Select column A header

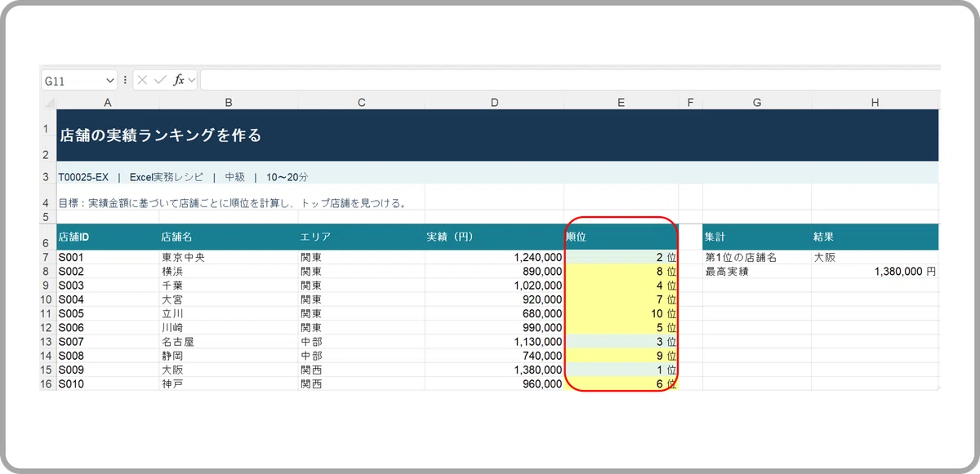[108, 103]
